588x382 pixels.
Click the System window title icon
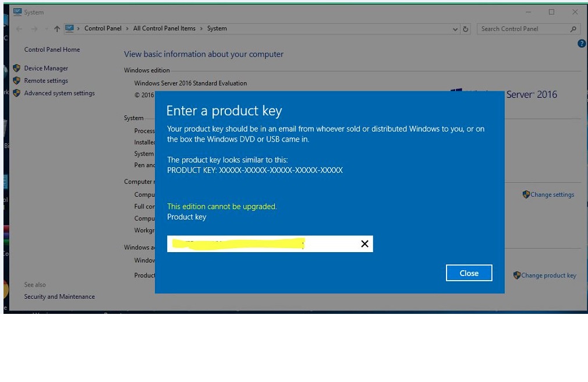[17, 12]
